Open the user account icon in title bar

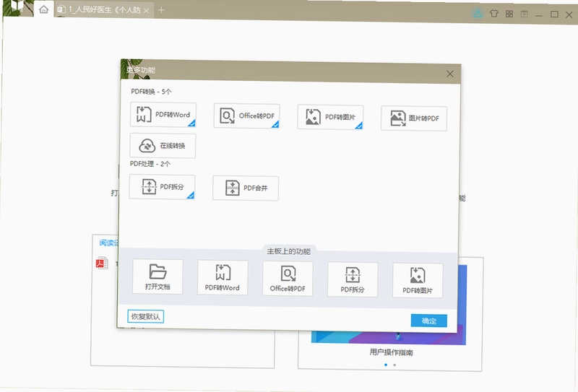tap(478, 14)
